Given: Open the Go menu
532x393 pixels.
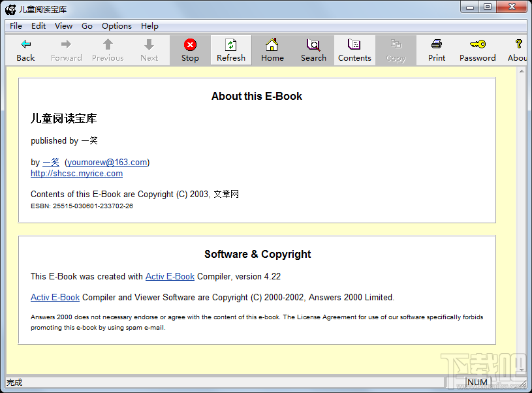Looking at the screenshot, I should (87, 26).
